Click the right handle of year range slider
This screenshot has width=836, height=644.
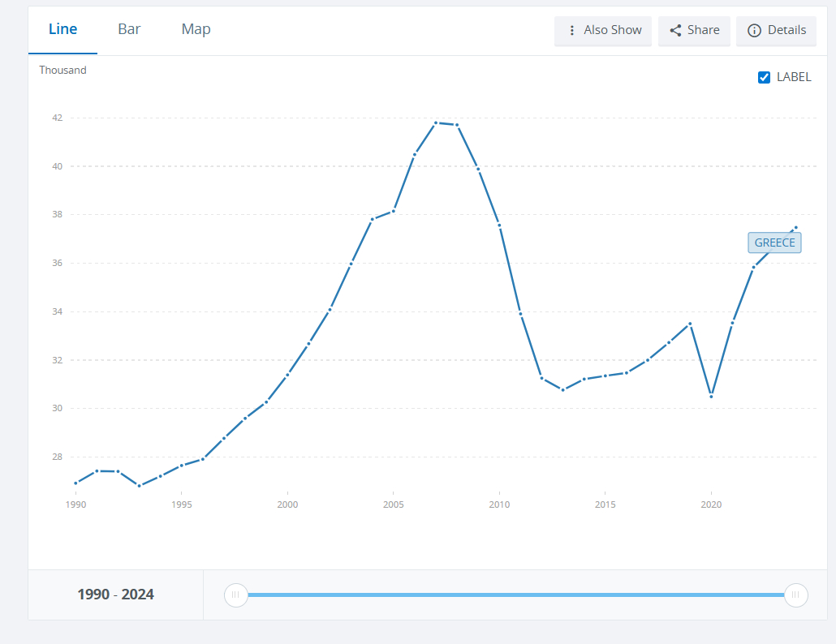(x=795, y=595)
